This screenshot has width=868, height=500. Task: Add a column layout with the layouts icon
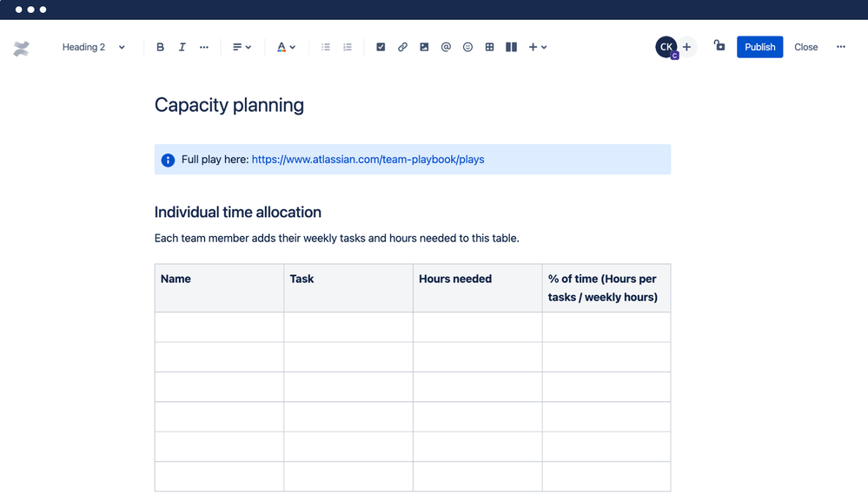coord(511,47)
